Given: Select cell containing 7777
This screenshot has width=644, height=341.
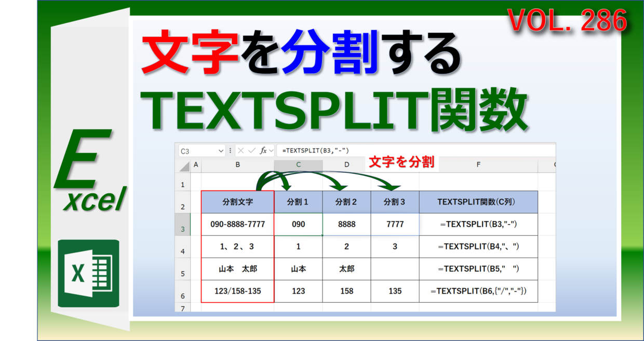Looking at the screenshot, I should pyautogui.click(x=395, y=224).
